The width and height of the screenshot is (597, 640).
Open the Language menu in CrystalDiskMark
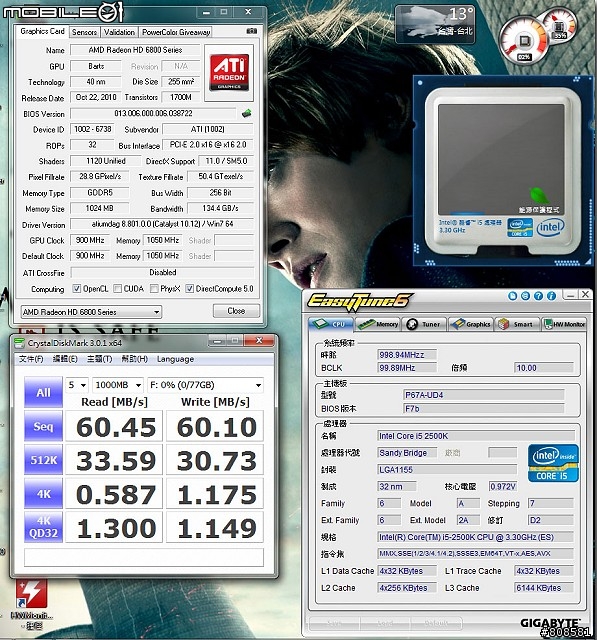(175, 359)
